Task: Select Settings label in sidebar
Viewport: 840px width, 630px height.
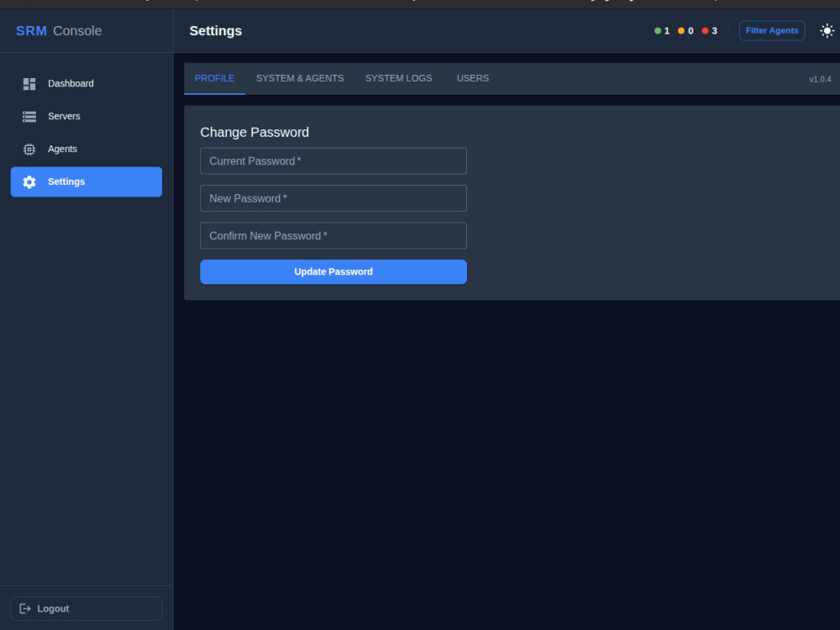Action: point(66,181)
